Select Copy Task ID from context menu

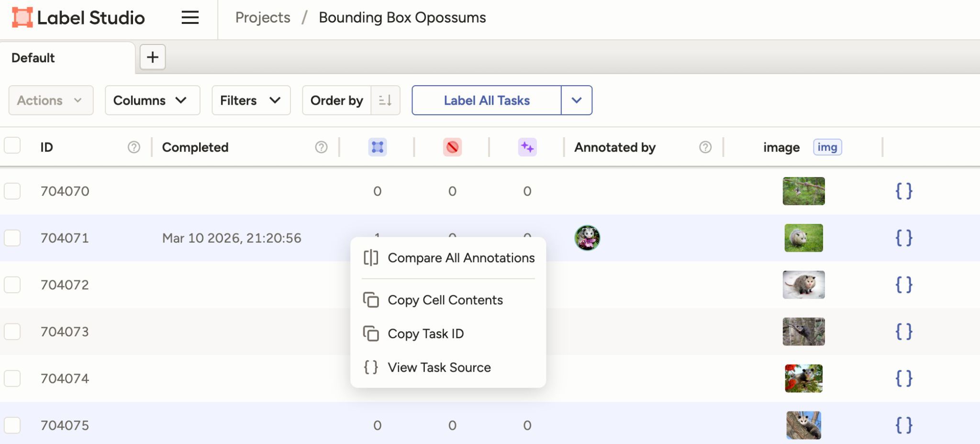425,333
